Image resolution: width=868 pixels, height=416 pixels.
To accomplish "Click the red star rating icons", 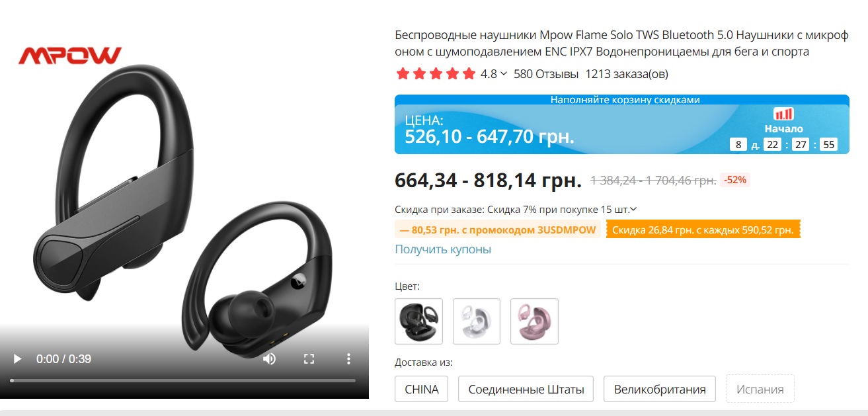I will pyautogui.click(x=436, y=73).
